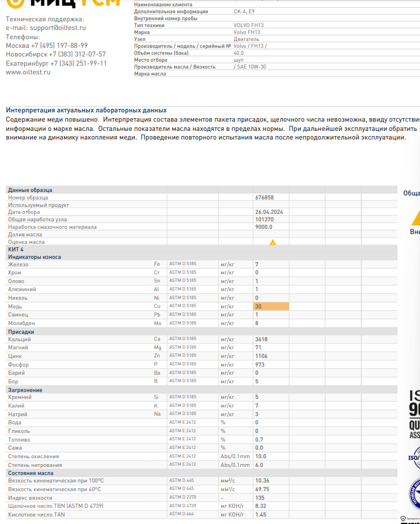Click the Кремний row label
The width and height of the screenshot is (420, 524).
click(x=20, y=397)
